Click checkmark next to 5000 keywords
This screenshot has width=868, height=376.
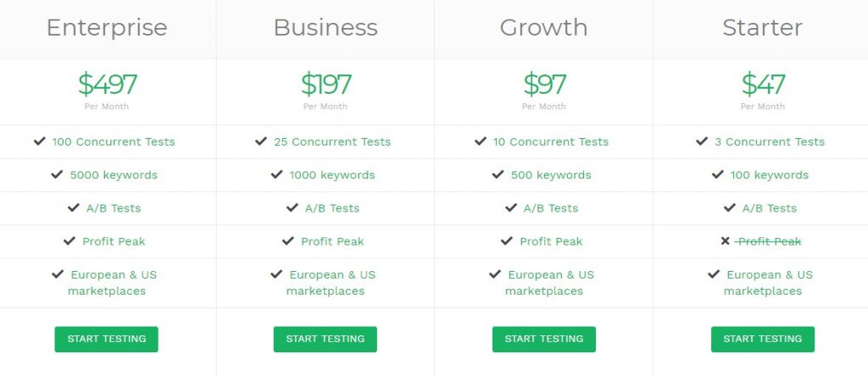click(57, 174)
